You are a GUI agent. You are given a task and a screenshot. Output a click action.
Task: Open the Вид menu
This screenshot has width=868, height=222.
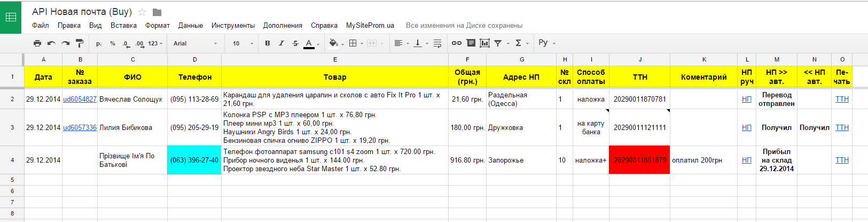coord(95,25)
